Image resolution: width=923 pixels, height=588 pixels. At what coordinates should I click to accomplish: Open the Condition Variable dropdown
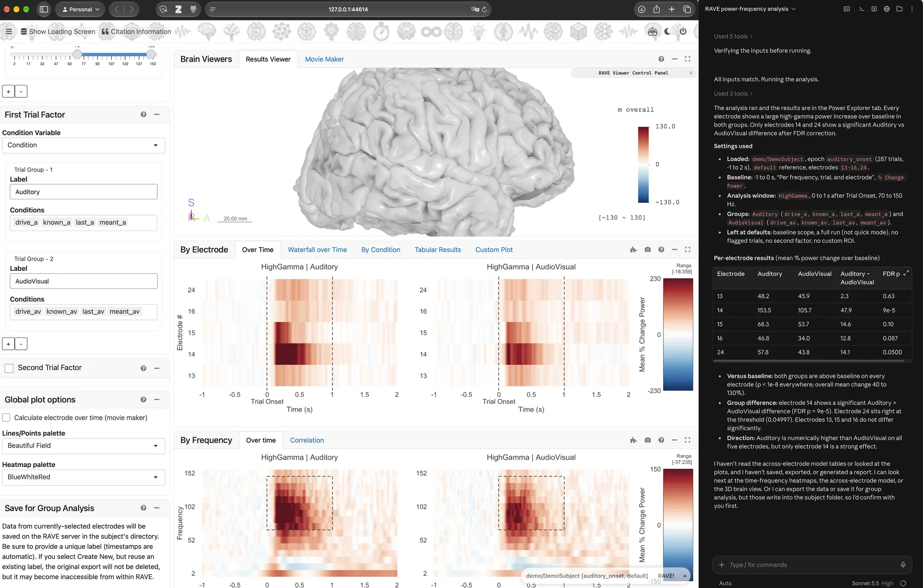[x=84, y=145]
